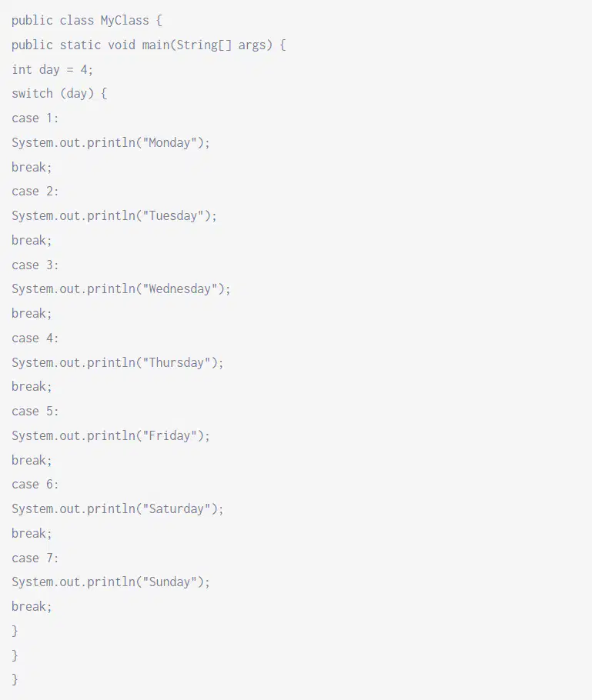
Task: Click the println "Saturday" line
Action: [x=118, y=509]
